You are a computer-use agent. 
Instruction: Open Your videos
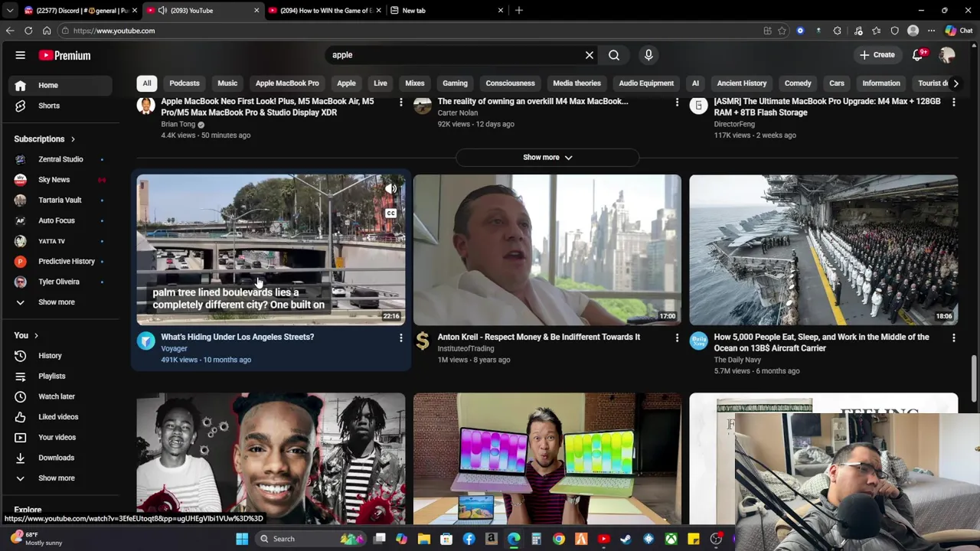tap(60, 437)
